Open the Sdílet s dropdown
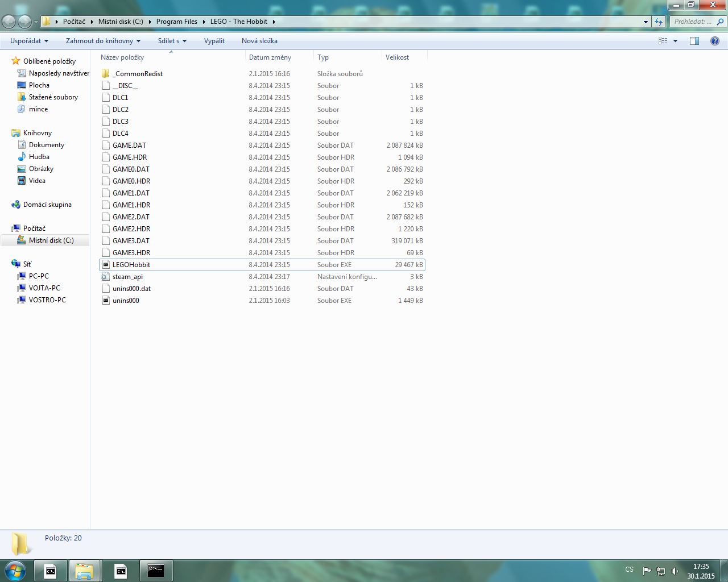This screenshot has height=582, width=728. pos(172,41)
